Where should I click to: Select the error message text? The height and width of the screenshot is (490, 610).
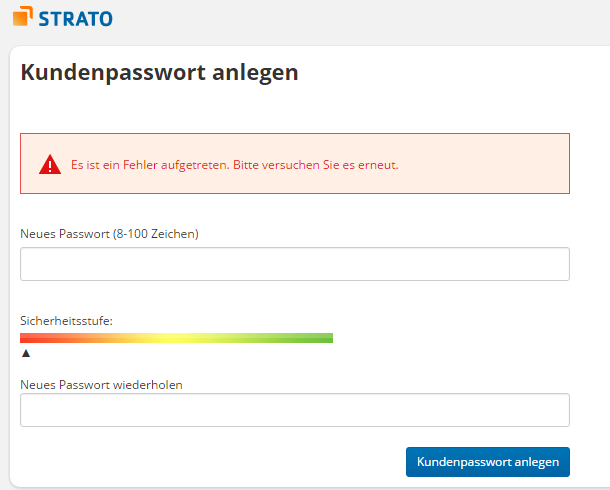point(235,165)
